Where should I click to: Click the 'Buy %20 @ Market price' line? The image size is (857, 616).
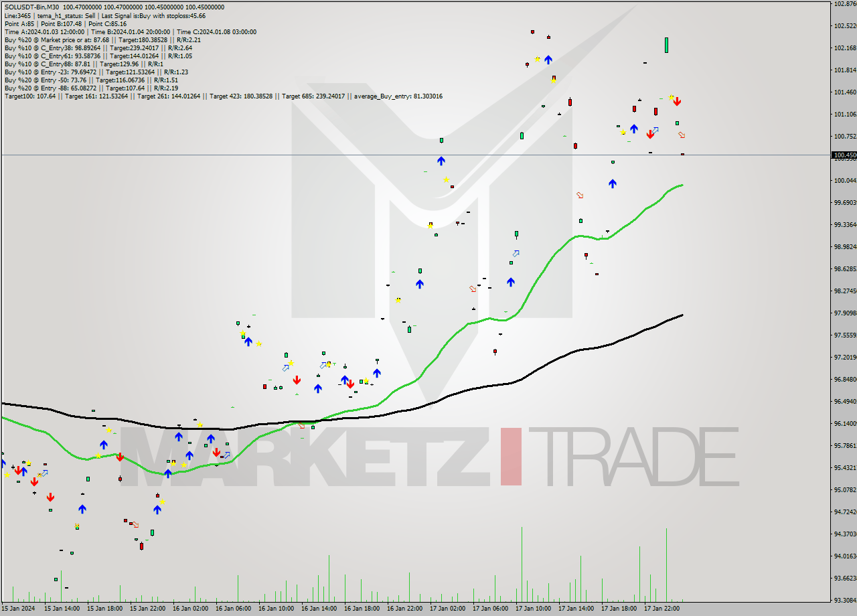coord(102,40)
